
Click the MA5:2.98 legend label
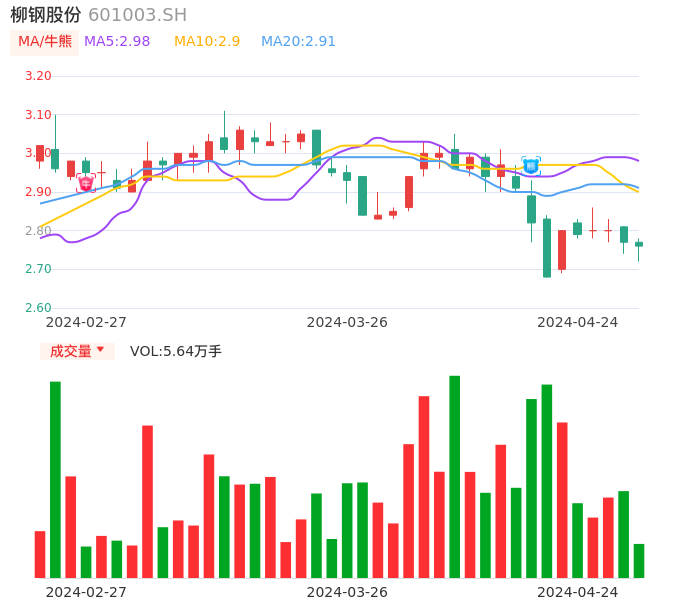click(x=117, y=42)
